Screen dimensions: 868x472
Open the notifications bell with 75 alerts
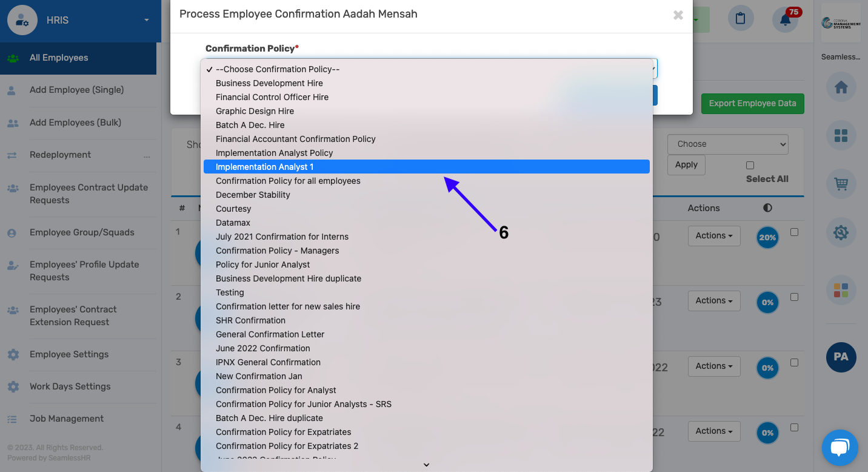point(784,19)
